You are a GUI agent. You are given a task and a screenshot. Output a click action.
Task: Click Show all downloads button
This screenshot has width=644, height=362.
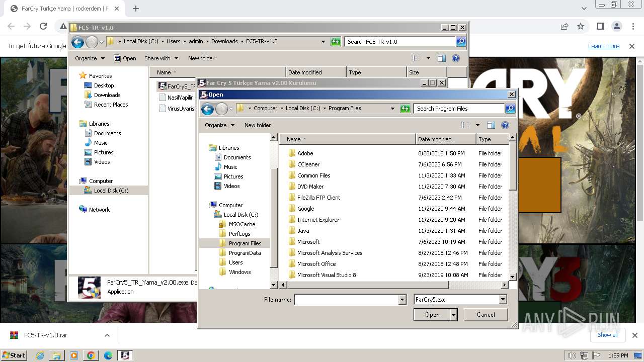(x=607, y=335)
